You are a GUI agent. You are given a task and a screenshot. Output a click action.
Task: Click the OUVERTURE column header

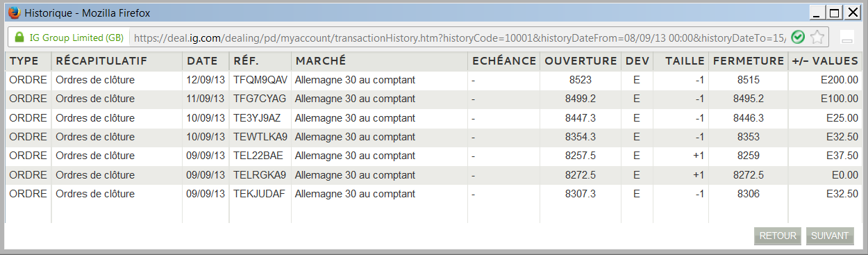coord(581,61)
